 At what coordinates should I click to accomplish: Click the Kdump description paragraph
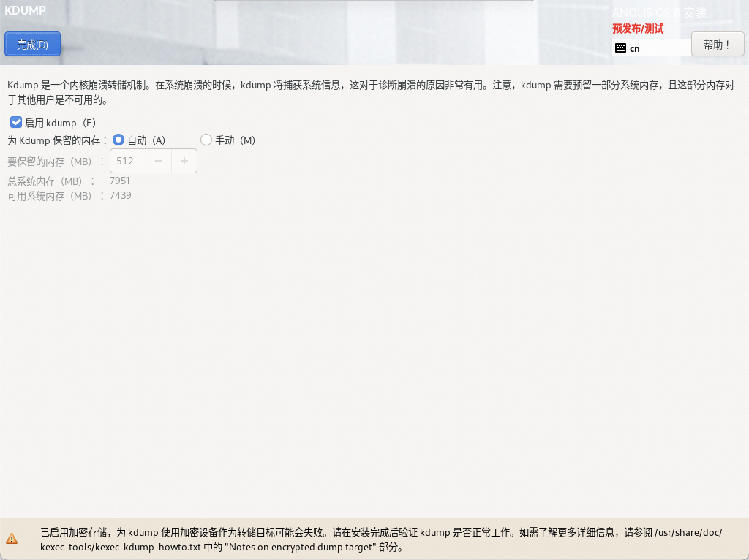click(366, 92)
